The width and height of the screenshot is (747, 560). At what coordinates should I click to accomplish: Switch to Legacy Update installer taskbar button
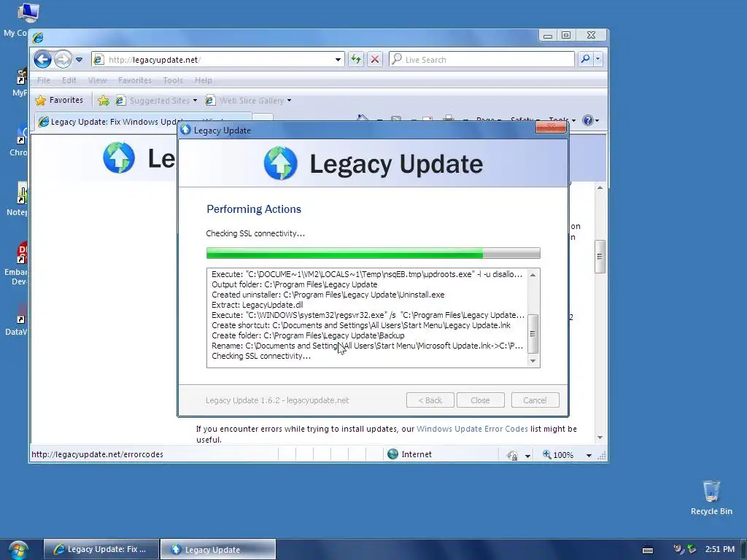click(x=217, y=549)
